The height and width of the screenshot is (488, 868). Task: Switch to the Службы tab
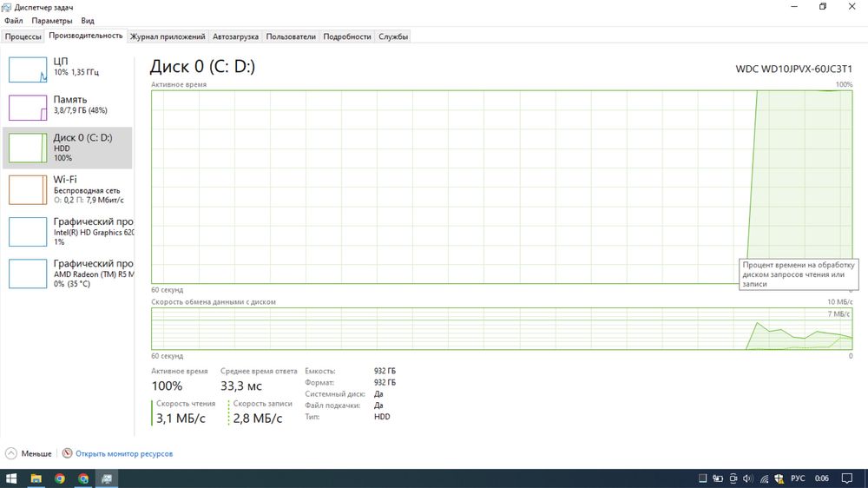point(393,36)
